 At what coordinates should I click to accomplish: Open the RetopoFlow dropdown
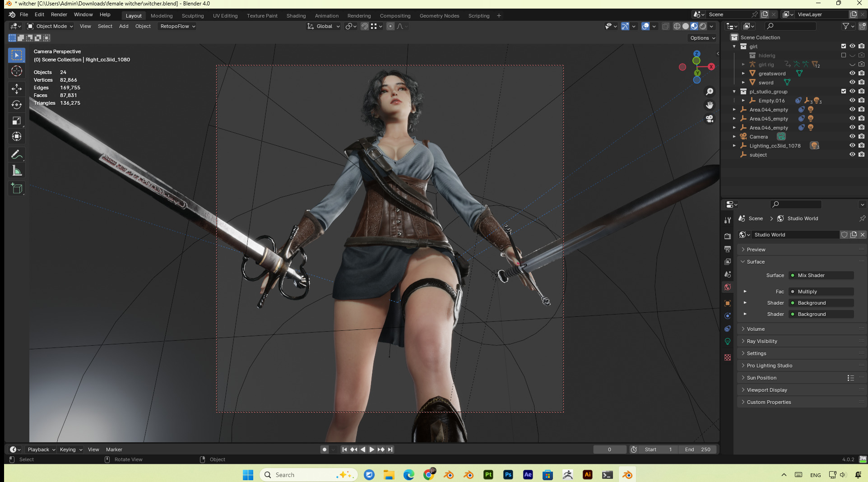(177, 26)
